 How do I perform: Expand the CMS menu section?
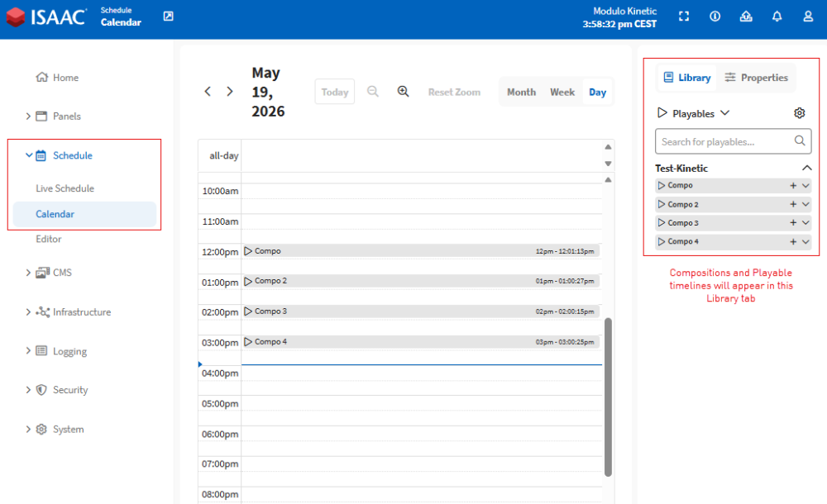tap(28, 273)
